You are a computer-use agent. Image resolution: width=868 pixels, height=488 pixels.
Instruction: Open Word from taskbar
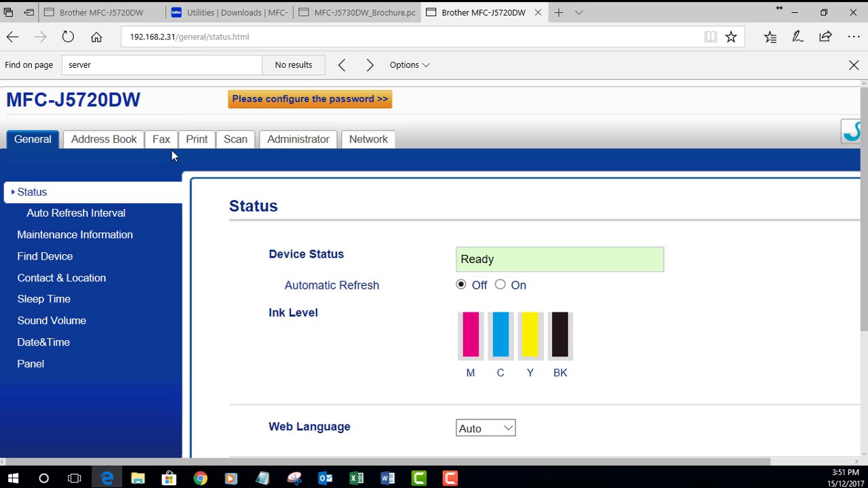click(x=388, y=479)
